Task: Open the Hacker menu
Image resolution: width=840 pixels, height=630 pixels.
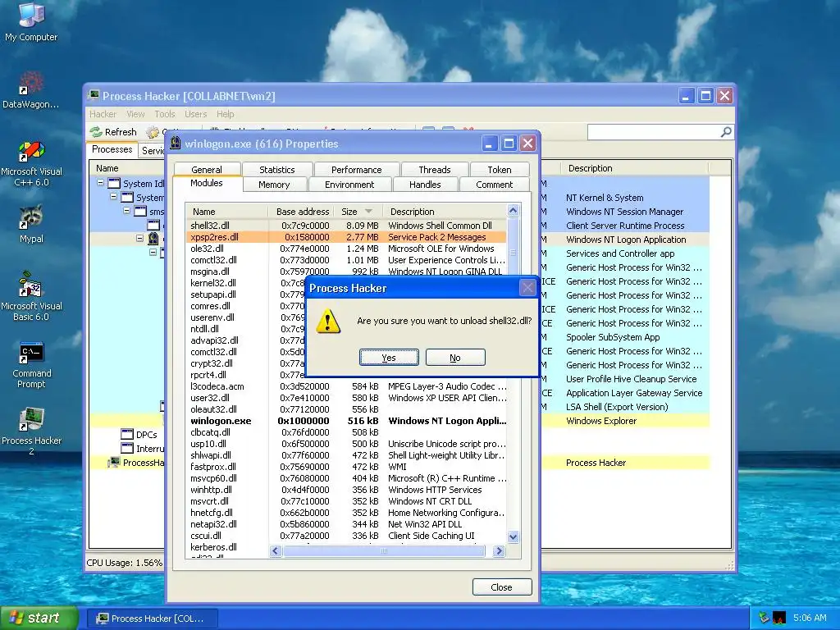Action: pyautogui.click(x=103, y=114)
